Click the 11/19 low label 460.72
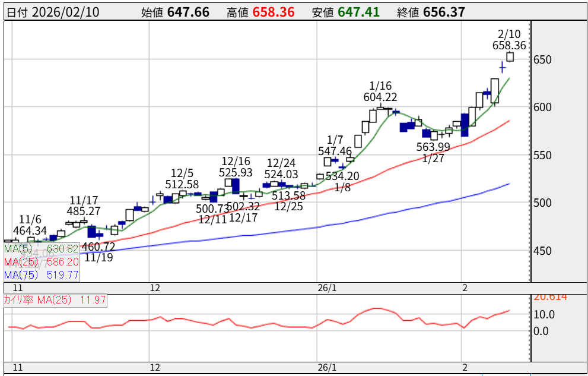The image size is (588, 376). pyautogui.click(x=98, y=247)
